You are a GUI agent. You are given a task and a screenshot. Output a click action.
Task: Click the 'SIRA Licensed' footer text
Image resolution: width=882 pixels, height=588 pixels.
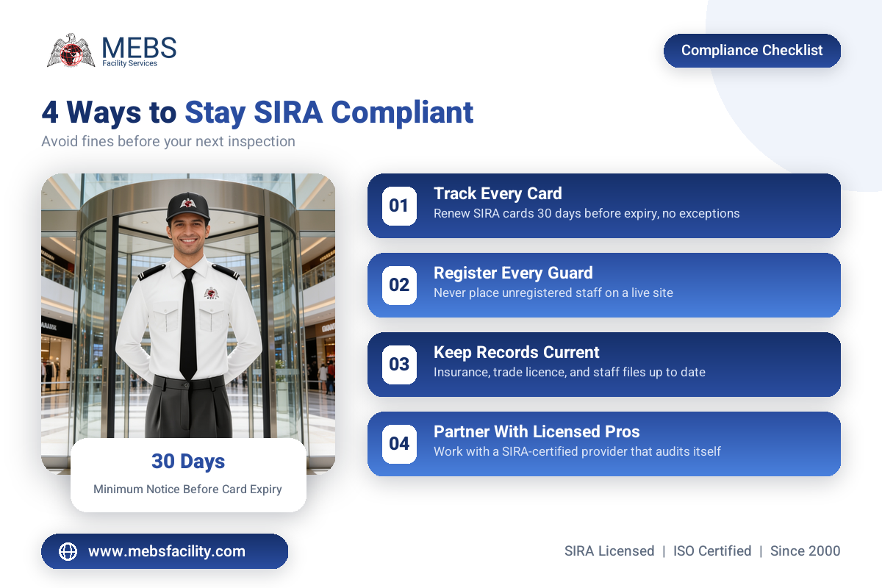(x=609, y=551)
